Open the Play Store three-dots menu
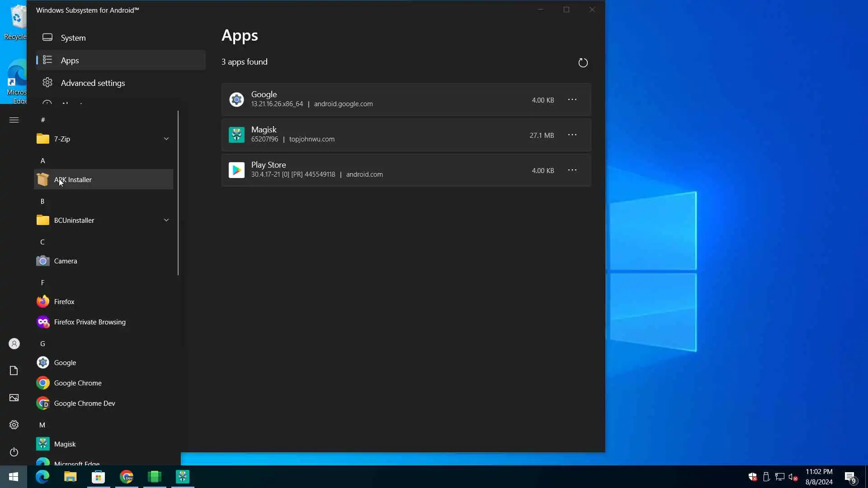This screenshot has width=868, height=488. point(572,170)
